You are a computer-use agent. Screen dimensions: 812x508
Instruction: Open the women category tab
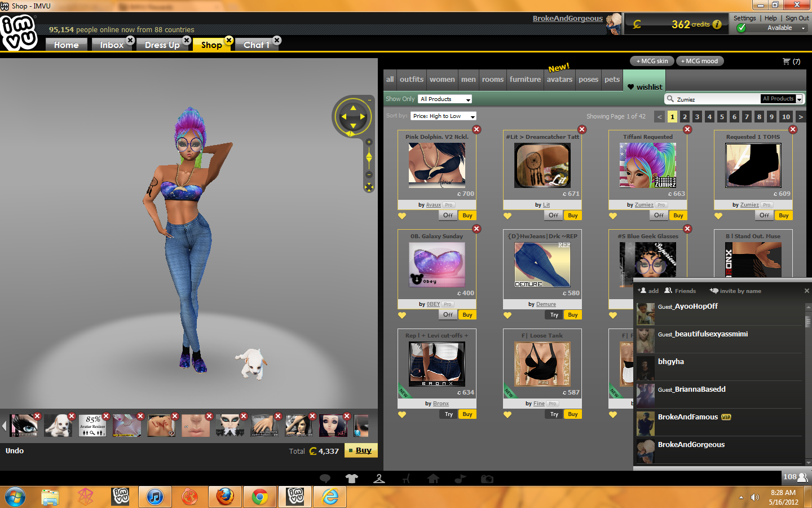coord(442,79)
